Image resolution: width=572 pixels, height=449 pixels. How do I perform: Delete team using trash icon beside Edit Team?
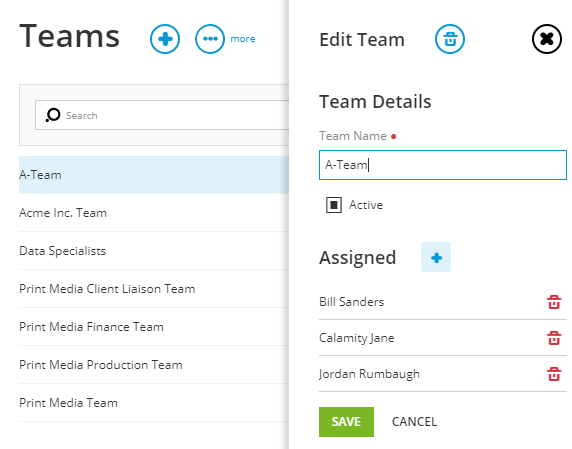450,39
